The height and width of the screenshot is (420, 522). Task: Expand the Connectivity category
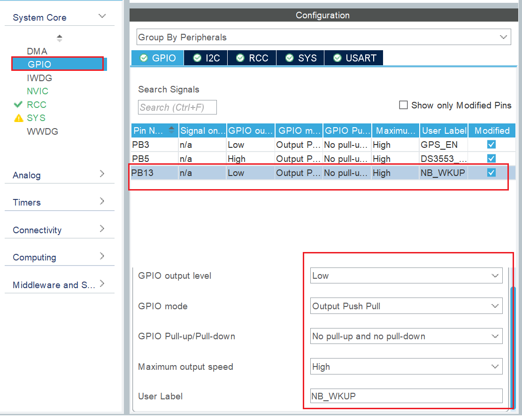click(60, 230)
